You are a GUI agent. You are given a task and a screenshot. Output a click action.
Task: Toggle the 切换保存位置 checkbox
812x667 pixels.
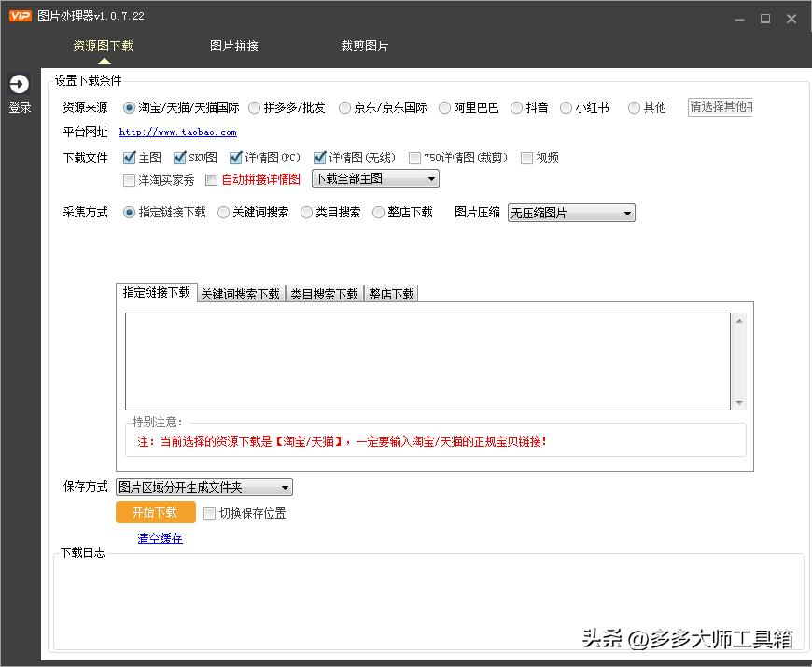click(x=210, y=512)
